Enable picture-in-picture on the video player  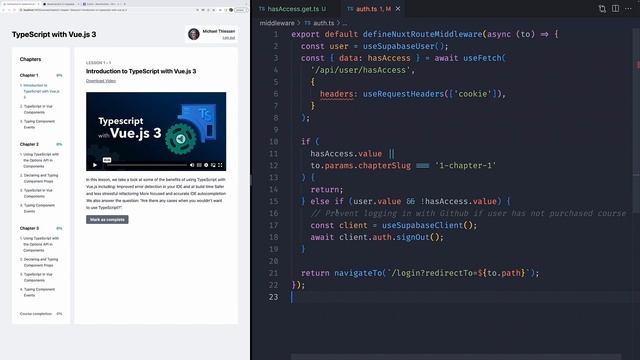click(x=213, y=165)
